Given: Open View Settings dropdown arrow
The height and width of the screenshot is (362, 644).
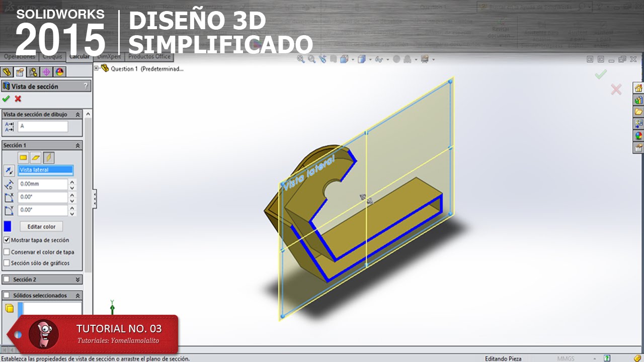Looking at the screenshot, I should coord(433,60).
